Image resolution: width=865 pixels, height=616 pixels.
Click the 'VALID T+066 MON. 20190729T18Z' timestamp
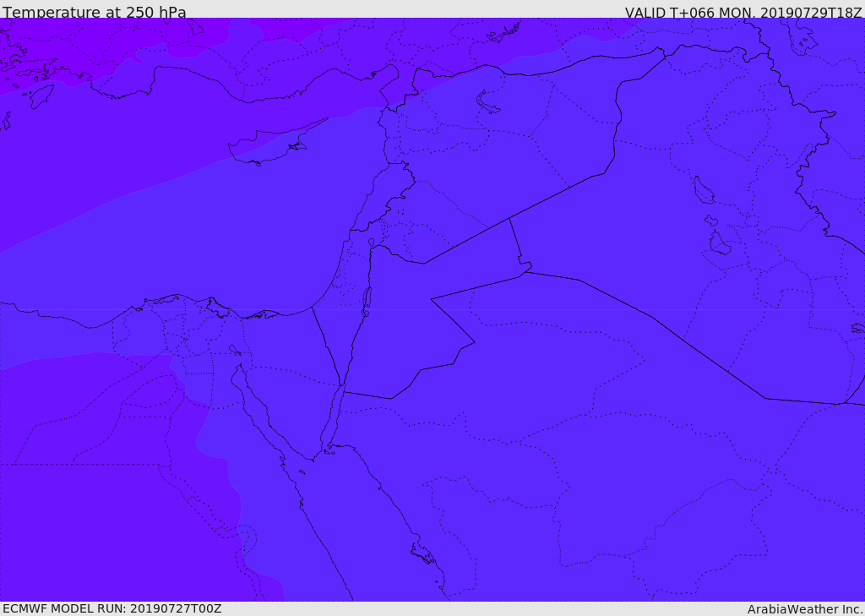[x=743, y=12]
